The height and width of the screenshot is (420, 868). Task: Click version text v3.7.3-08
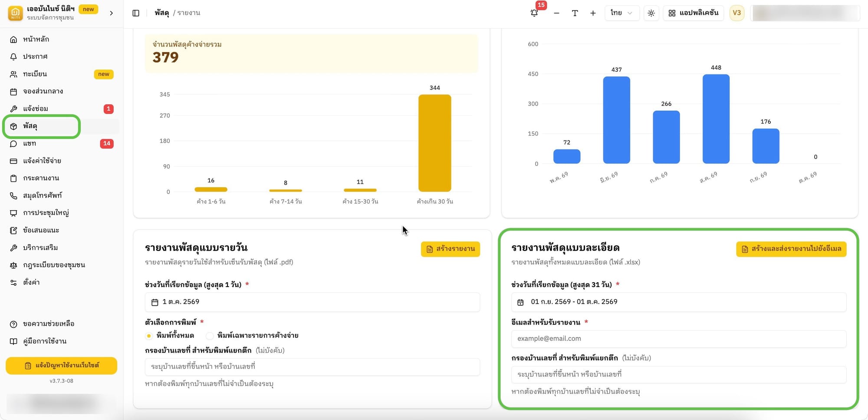tap(61, 381)
